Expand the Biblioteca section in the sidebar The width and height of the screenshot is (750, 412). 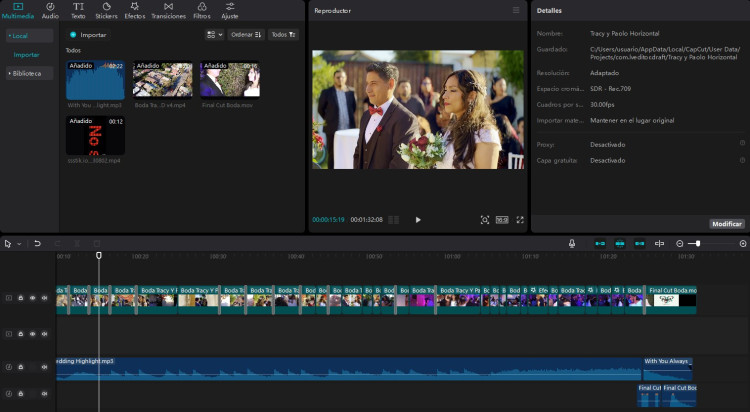tap(29, 73)
